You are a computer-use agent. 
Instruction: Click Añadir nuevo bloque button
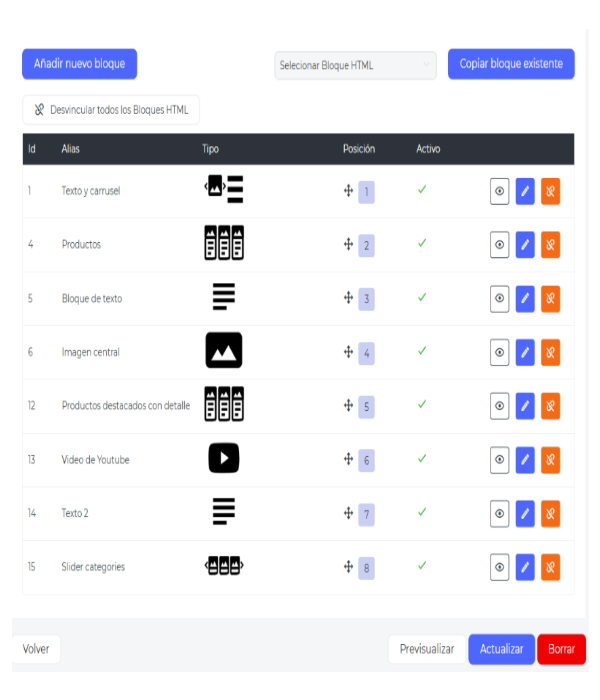point(79,64)
